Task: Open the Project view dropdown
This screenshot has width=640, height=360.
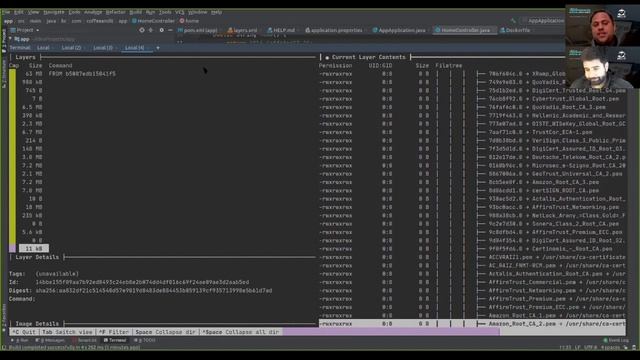Action: [x=25, y=30]
